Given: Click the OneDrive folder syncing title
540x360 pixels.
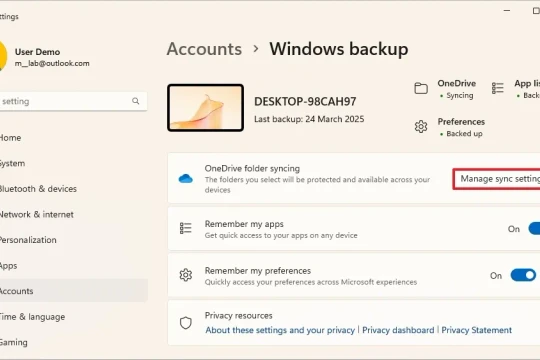Looking at the screenshot, I should [252, 168].
